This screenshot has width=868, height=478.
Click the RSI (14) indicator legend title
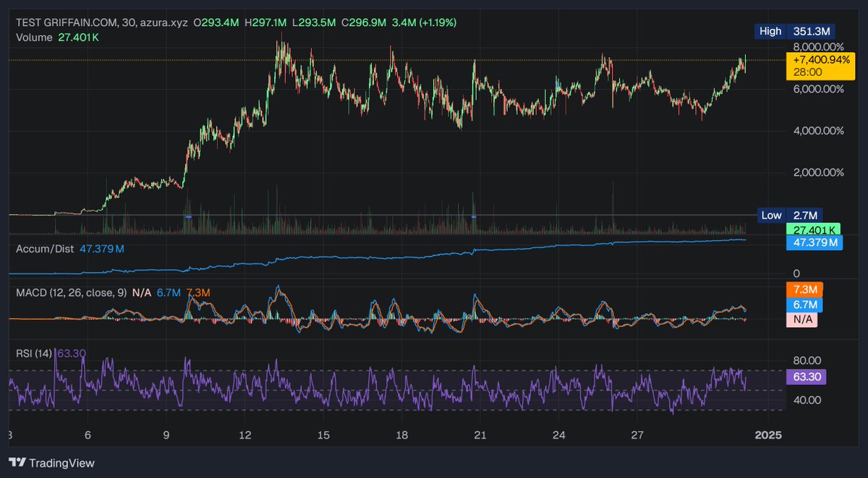point(35,353)
